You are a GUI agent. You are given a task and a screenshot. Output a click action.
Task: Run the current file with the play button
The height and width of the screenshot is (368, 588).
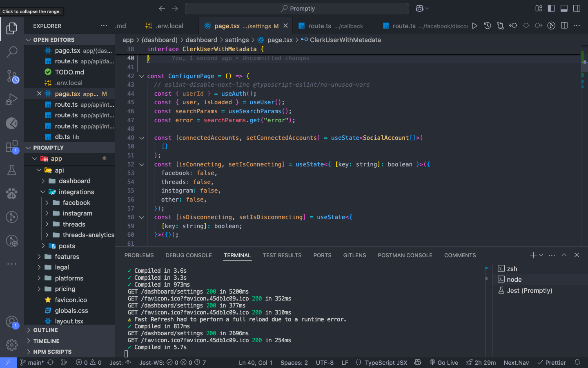[x=474, y=25]
